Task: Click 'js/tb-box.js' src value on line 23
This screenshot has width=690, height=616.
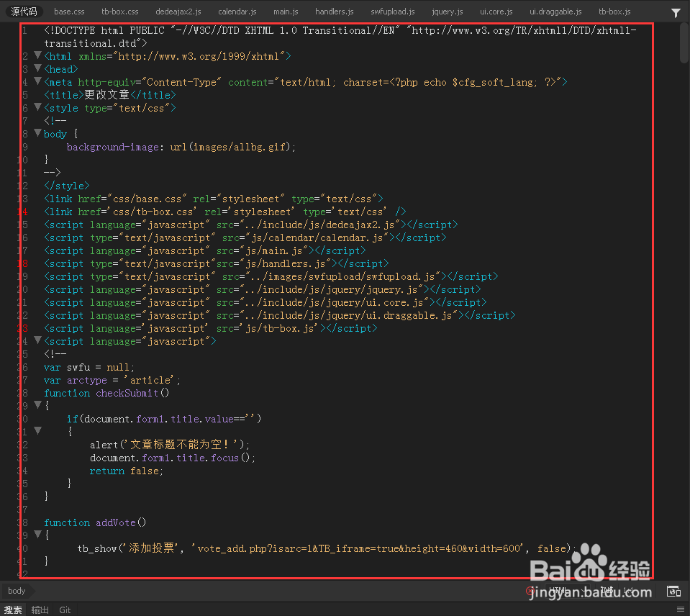Action: (280, 329)
